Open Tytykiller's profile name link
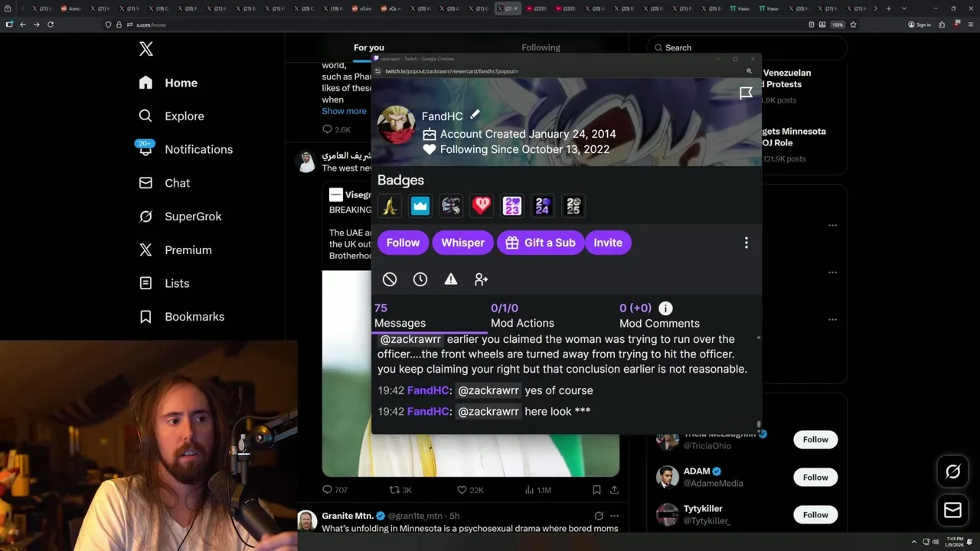Screen dimensions: 980x551 [x=703, y=508]
